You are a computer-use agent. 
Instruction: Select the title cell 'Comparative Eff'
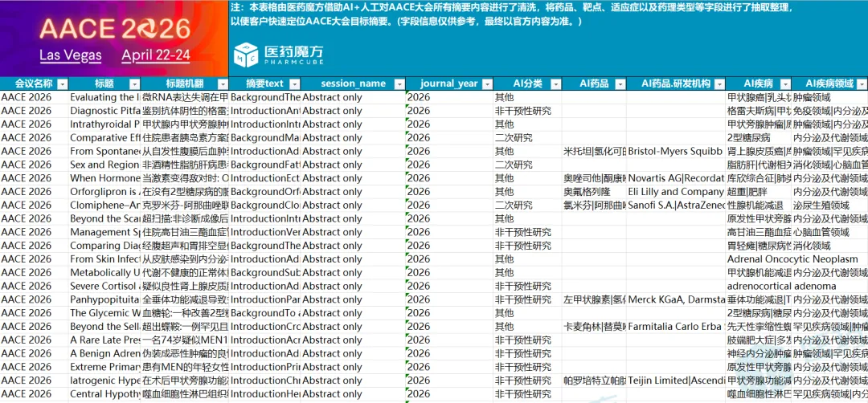105,137
